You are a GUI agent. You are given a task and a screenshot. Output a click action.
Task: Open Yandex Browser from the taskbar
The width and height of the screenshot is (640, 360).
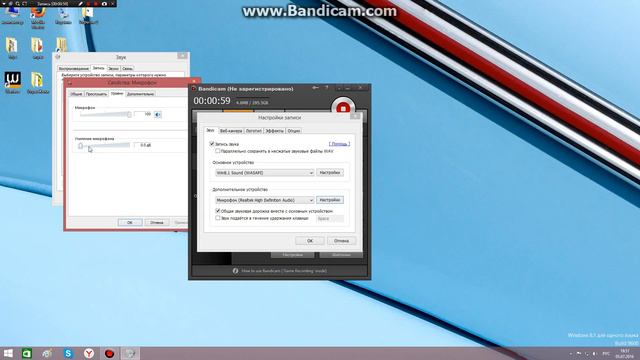89,353
